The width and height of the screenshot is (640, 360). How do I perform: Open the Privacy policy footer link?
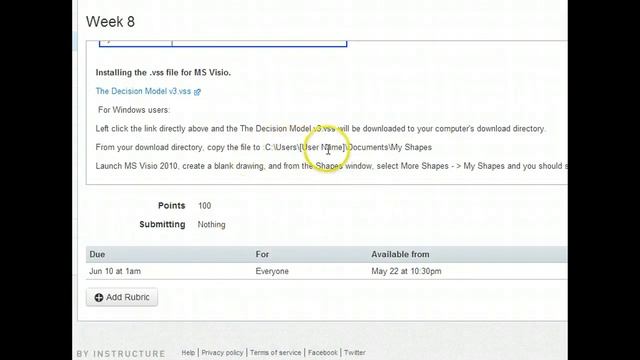pyautogui.click(x=222, y=353)
